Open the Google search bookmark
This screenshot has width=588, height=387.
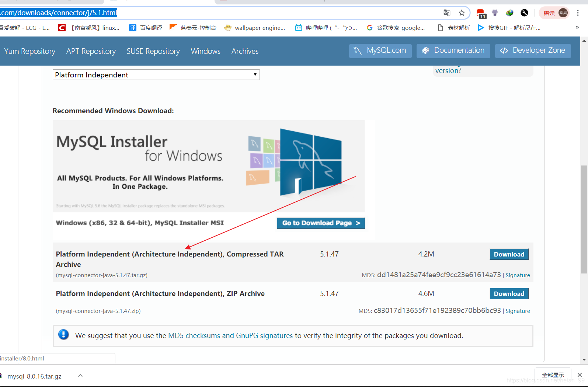(x=396, y=28)
